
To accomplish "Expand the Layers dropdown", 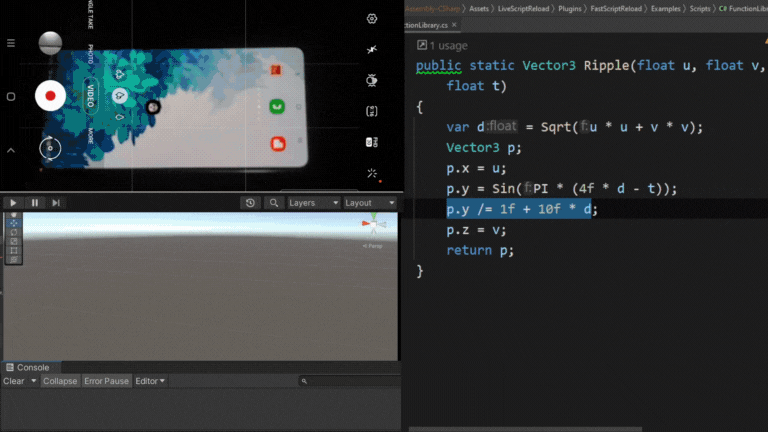I will (313, 203).
